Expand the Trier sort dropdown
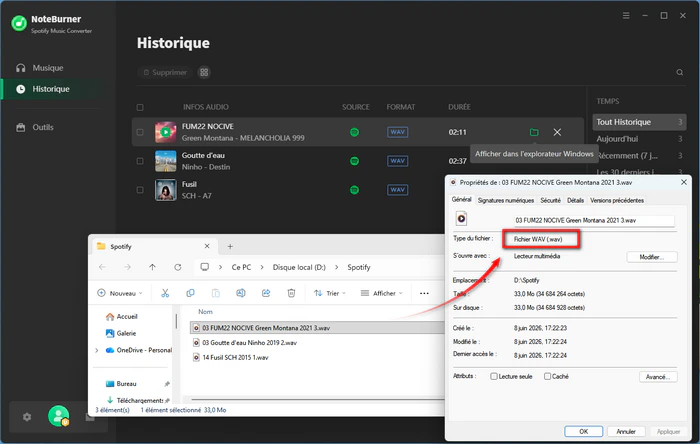 [330, 293]
